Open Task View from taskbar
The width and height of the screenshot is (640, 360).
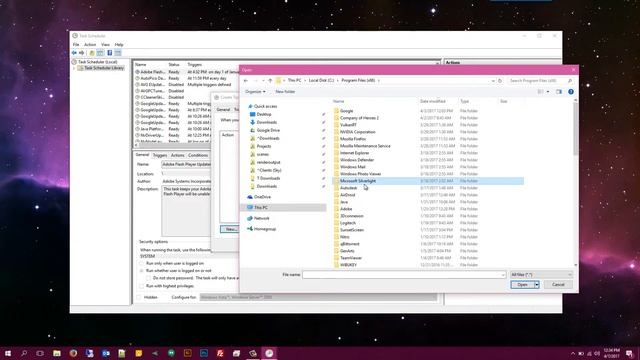pos(40,353)
